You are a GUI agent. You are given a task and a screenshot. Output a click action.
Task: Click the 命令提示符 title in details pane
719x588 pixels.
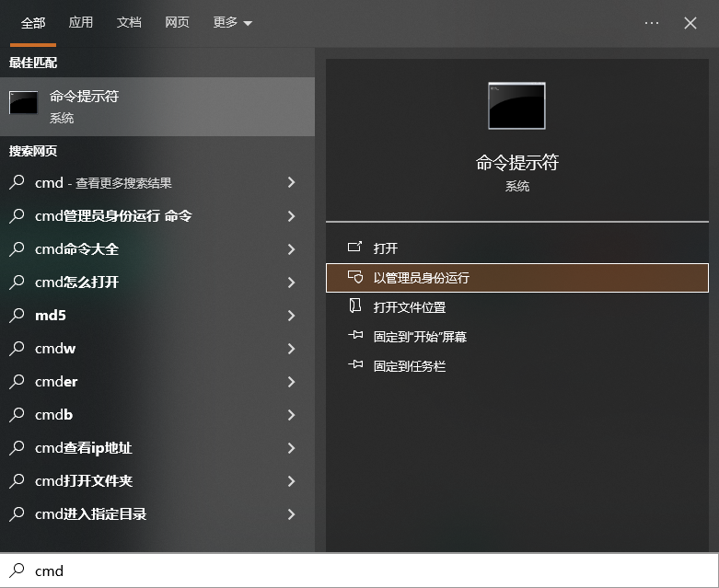point(516,162)
